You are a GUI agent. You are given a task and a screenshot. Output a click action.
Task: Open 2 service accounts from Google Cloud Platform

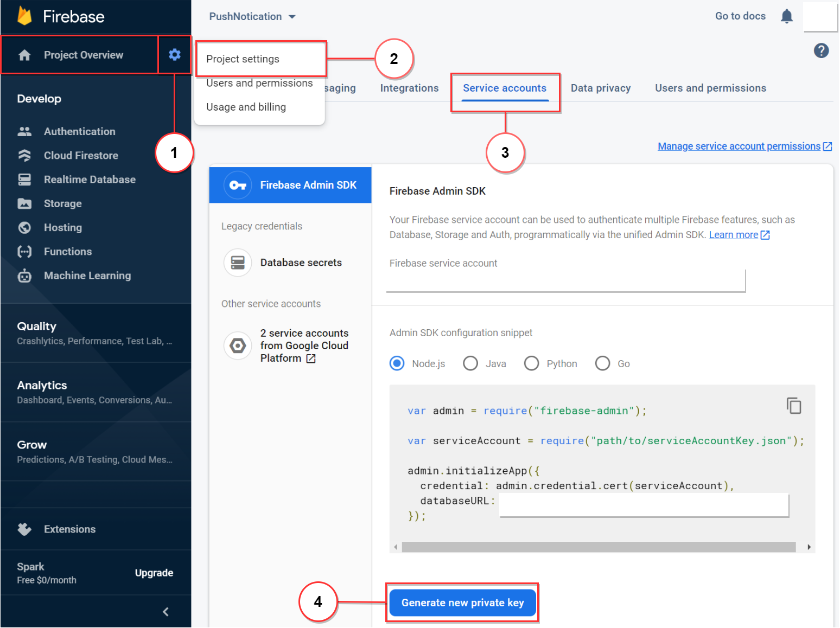[290, 345]
